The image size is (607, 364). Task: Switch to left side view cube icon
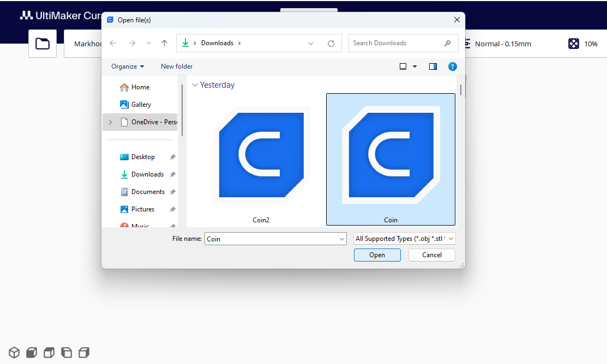[67, 353]
